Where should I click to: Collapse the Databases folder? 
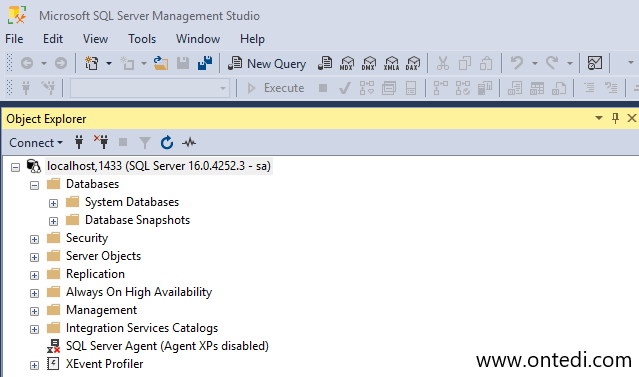[35, 185]
